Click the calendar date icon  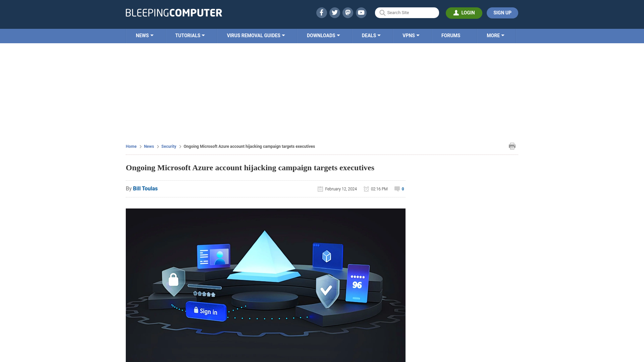click(x=320, y=188)
